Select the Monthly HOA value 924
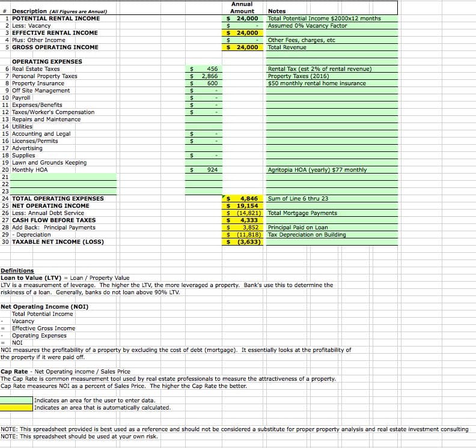The width and height of the screenshot is (476, 448). coord(204,170)
